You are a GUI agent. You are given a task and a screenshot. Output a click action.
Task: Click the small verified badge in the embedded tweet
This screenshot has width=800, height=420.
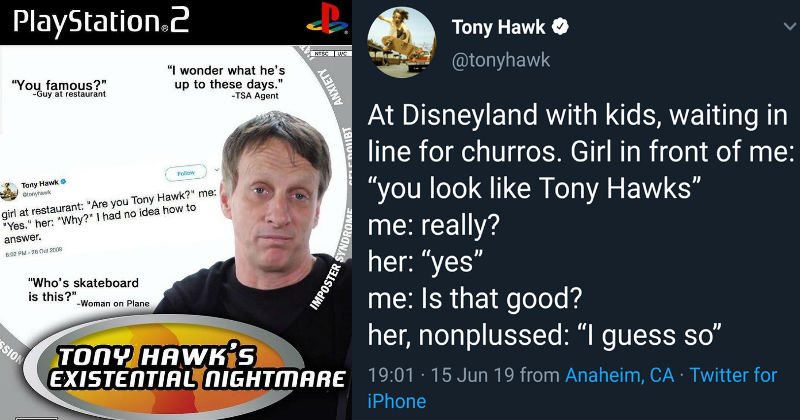click(x=64, y=181)
